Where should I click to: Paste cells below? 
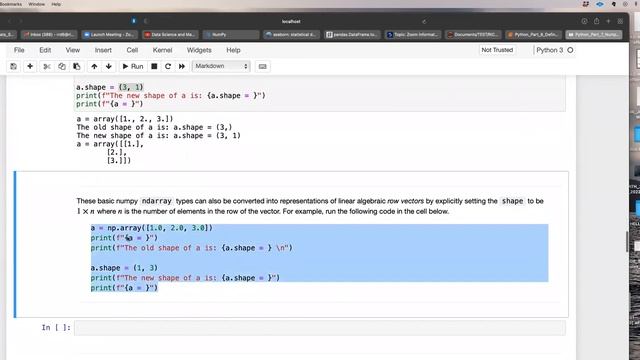point(76,66)
